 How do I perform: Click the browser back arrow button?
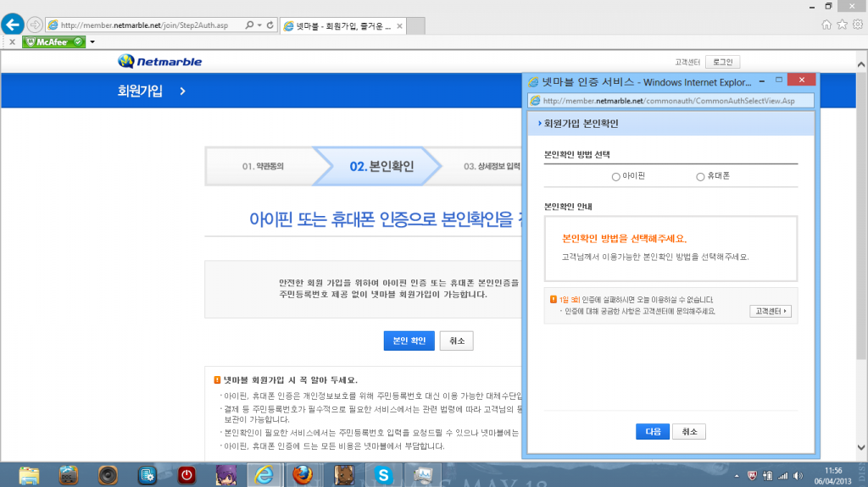14,24
